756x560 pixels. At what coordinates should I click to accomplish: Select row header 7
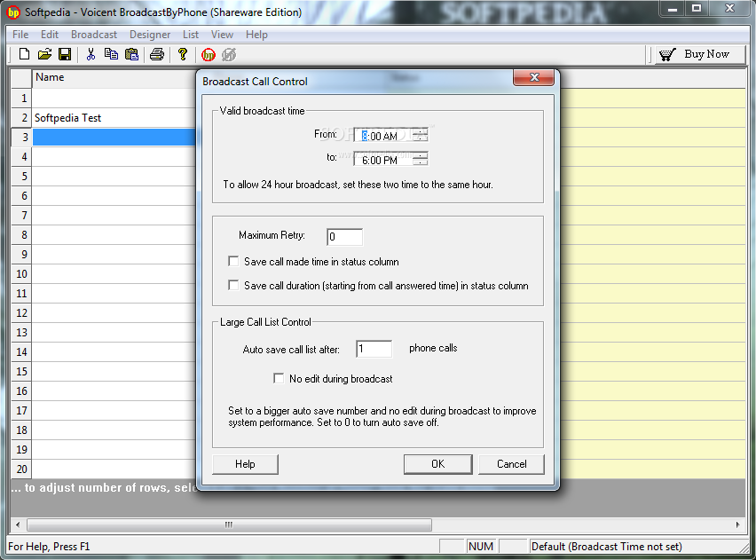[x=21, y=215]
